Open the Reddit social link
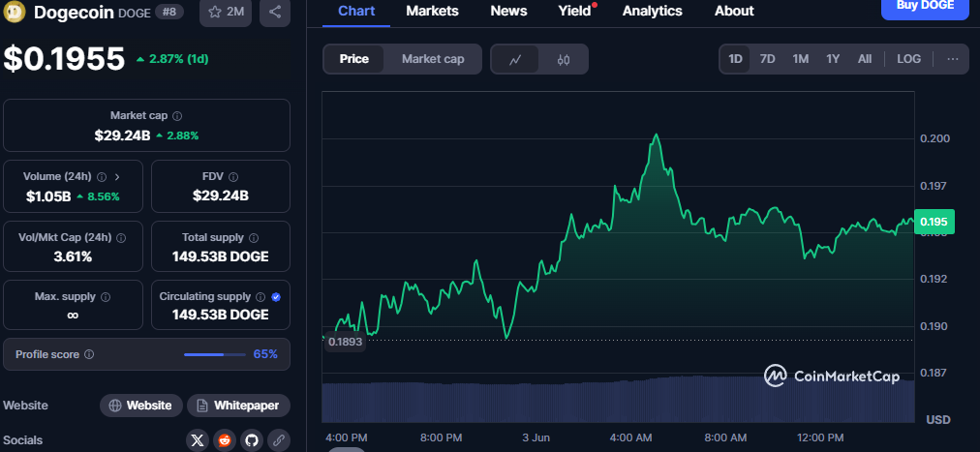 click(225, 440)
